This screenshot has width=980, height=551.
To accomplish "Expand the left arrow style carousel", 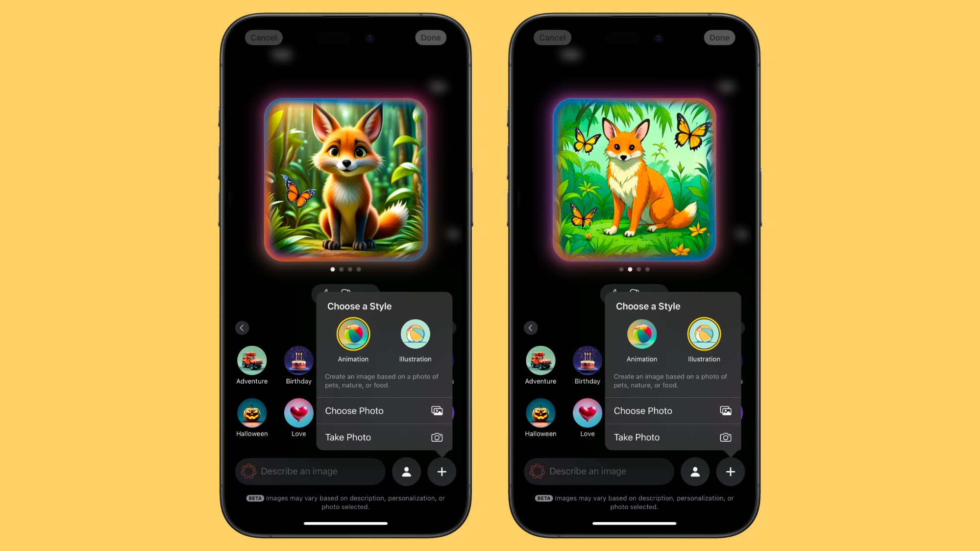I will (242, 328).
